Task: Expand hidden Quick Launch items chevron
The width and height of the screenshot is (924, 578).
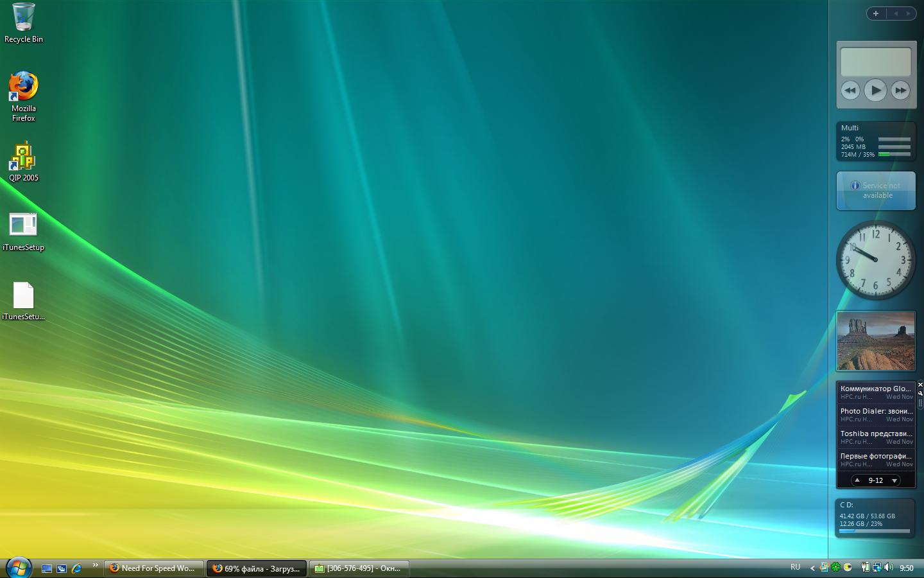Action: tap(95, 565)
